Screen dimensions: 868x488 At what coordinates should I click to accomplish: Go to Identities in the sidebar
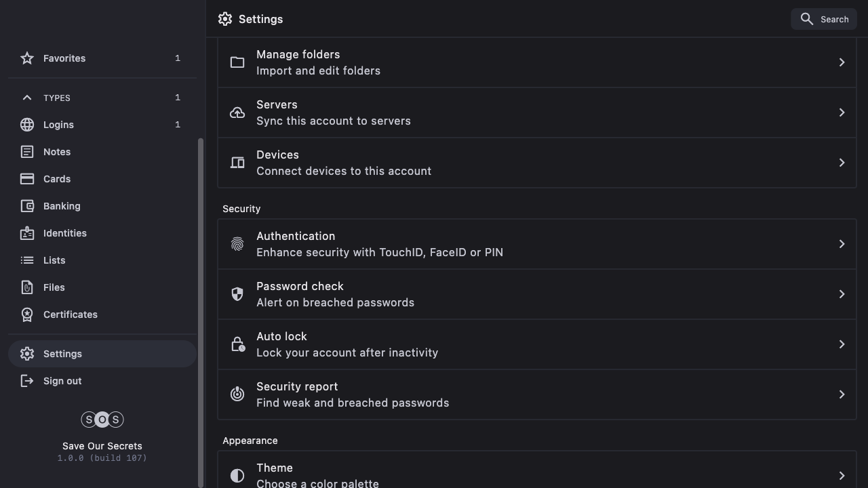tap(64, 233)
